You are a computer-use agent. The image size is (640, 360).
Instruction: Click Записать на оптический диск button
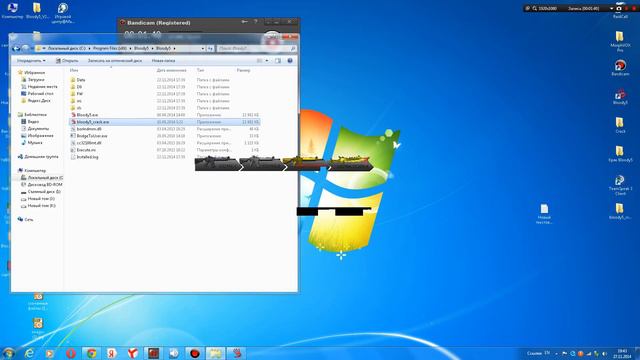115,60
